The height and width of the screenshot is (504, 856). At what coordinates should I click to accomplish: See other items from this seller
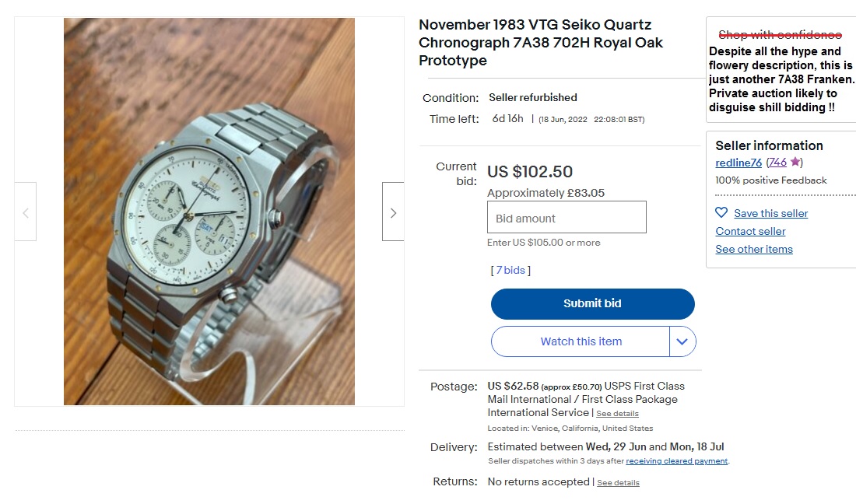pos(753,249)
